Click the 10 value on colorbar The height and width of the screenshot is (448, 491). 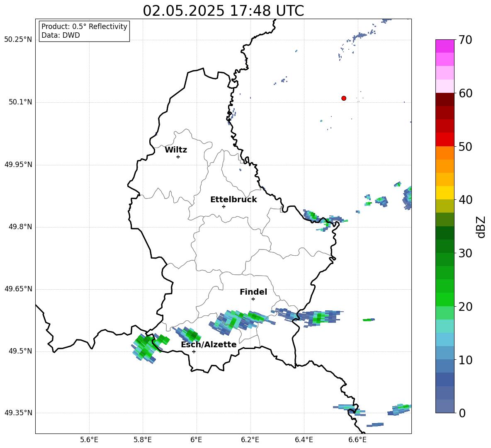(x=465, y=360)
